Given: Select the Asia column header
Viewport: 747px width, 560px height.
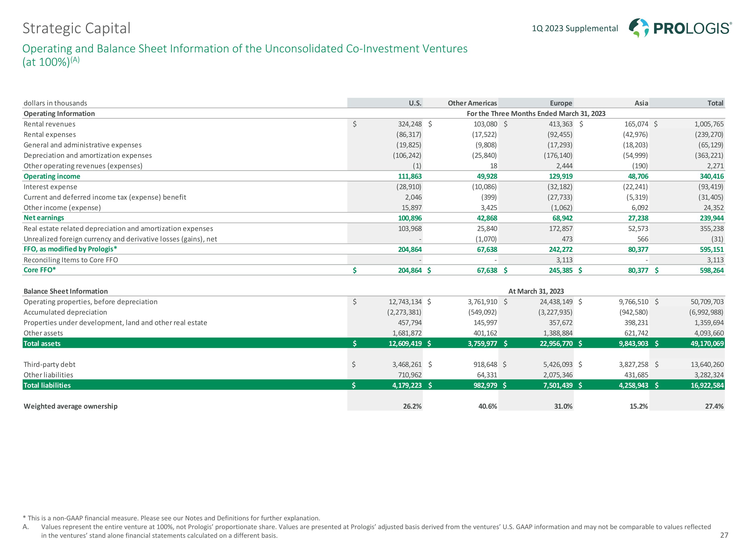Looking at the screenshot, I should (x=641, y=103).
